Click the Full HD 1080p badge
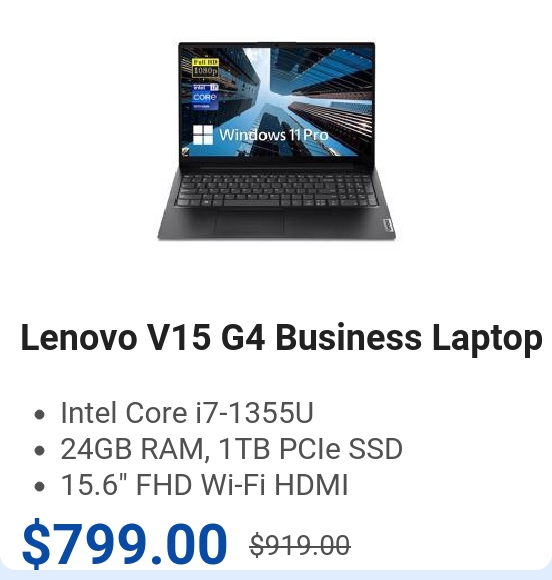The image size is (552, 580). [205, 67]
